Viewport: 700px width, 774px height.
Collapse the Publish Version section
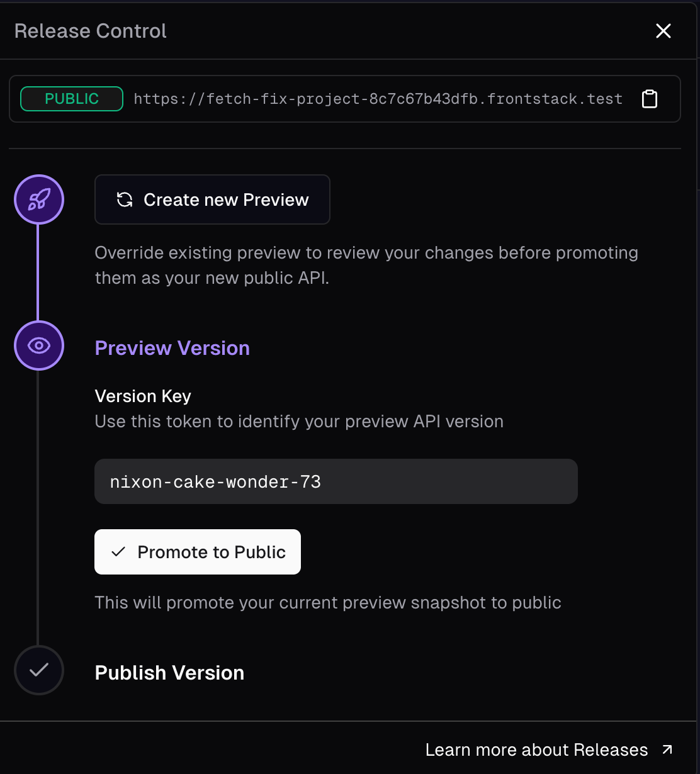click(169, 672)
